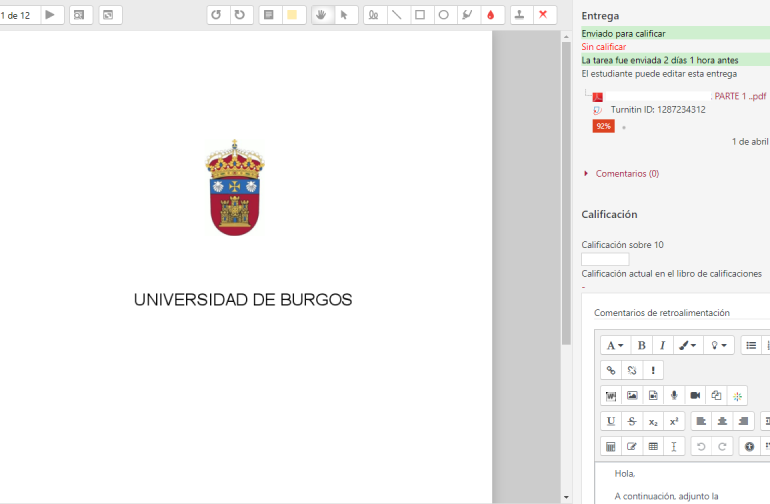Click the scrollbar down arrow
Image resolution: width=770 pixels, height=504 pixels.
coord(566,497)
